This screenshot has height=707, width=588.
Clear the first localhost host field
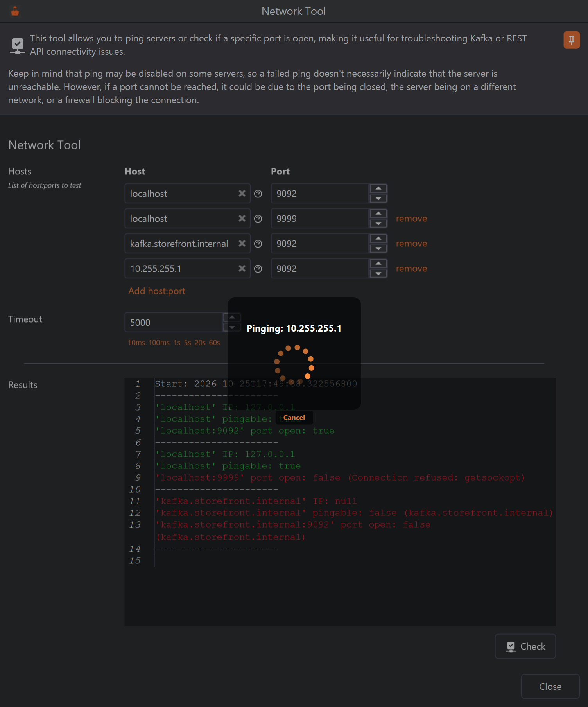coord(242,194)
